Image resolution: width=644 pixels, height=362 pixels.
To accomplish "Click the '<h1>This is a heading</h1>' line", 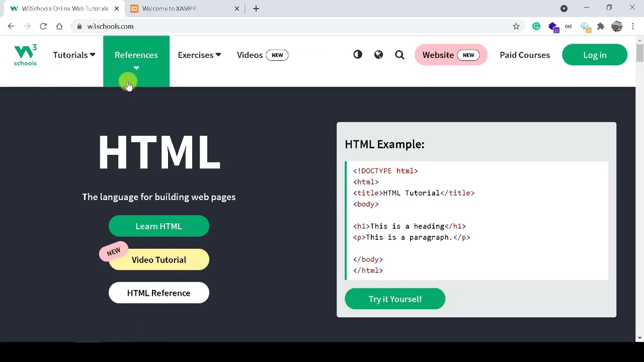I will pyautogui.click(x=410, y=226).
